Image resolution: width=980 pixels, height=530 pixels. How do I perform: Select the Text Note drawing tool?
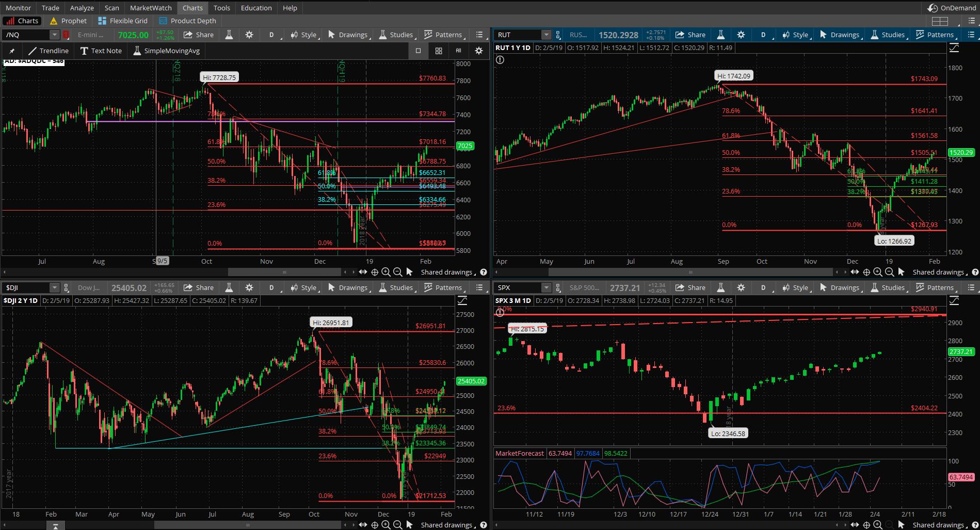pyautogui.click(x=101, y=51)
